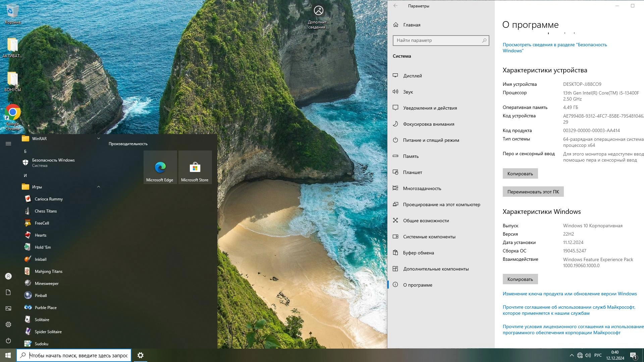The image size is (644, 362).
Task: Click volume icon in system tray
Action: pyautogui.click(x=588, y=355)
